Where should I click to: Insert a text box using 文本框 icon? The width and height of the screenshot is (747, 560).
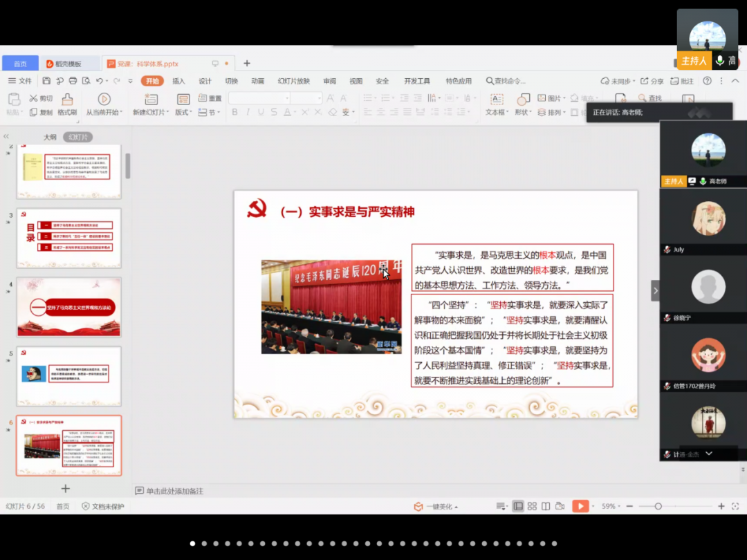click(496, 100)
